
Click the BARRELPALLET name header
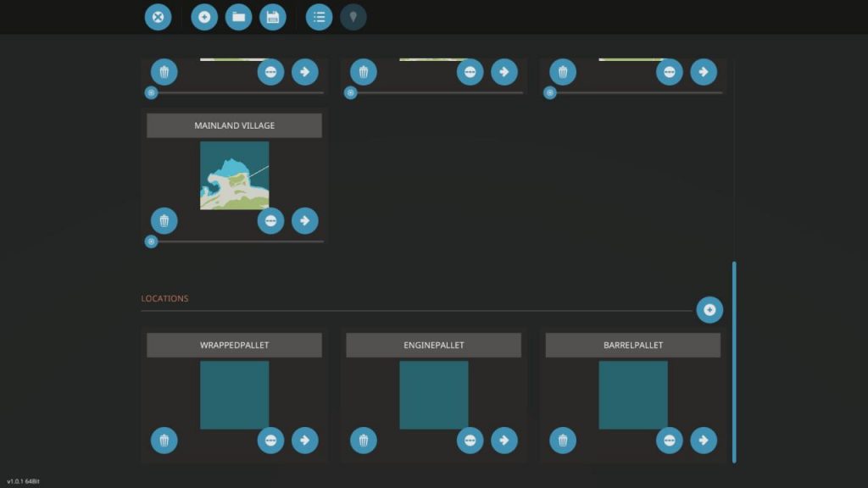632,345
